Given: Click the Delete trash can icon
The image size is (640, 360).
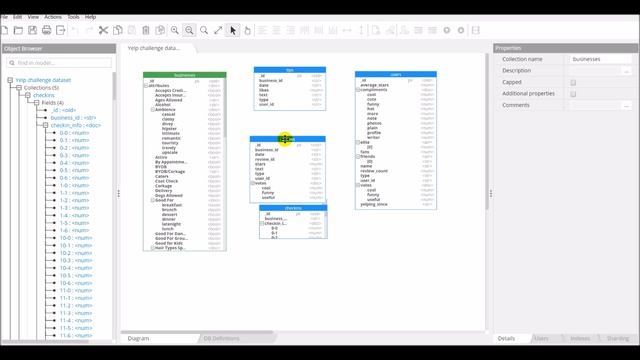Looking at the screenshot, I should (146, 30).
